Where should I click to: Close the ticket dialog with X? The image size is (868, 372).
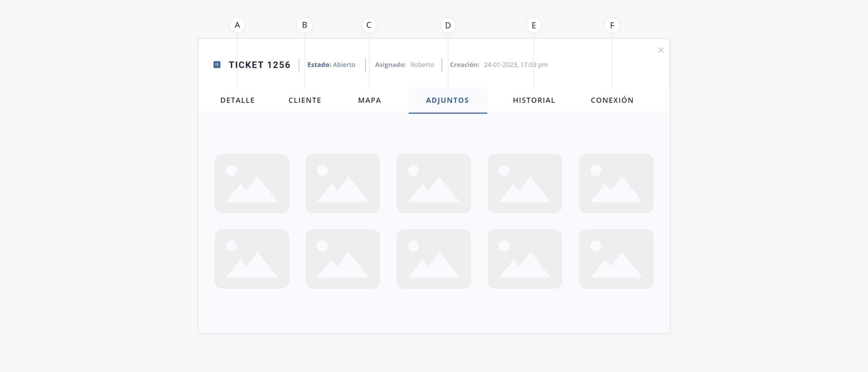coord(660,50)
